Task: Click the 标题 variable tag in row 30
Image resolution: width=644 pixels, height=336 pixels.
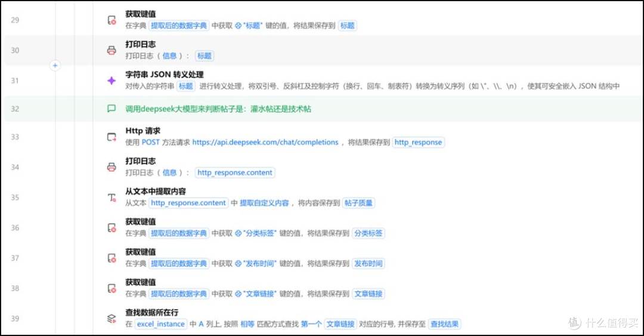Action: [x=204, y=56]
